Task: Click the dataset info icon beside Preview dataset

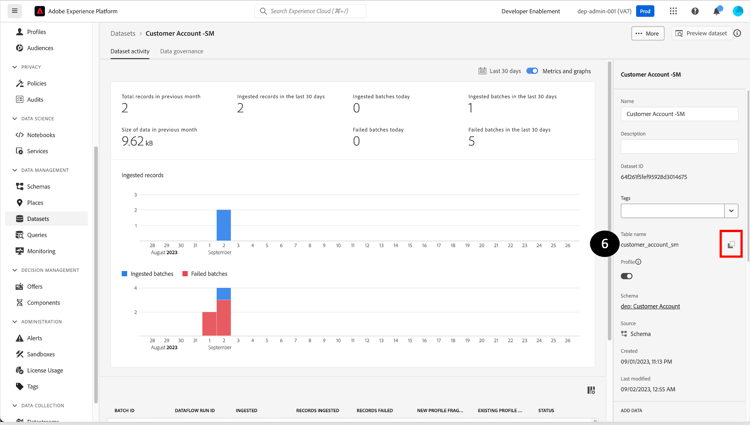Action: (x=737, y=33)
